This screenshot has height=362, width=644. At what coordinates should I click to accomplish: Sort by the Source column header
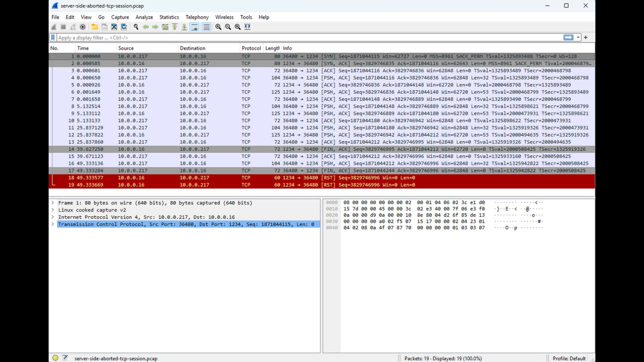click(148, 48)
